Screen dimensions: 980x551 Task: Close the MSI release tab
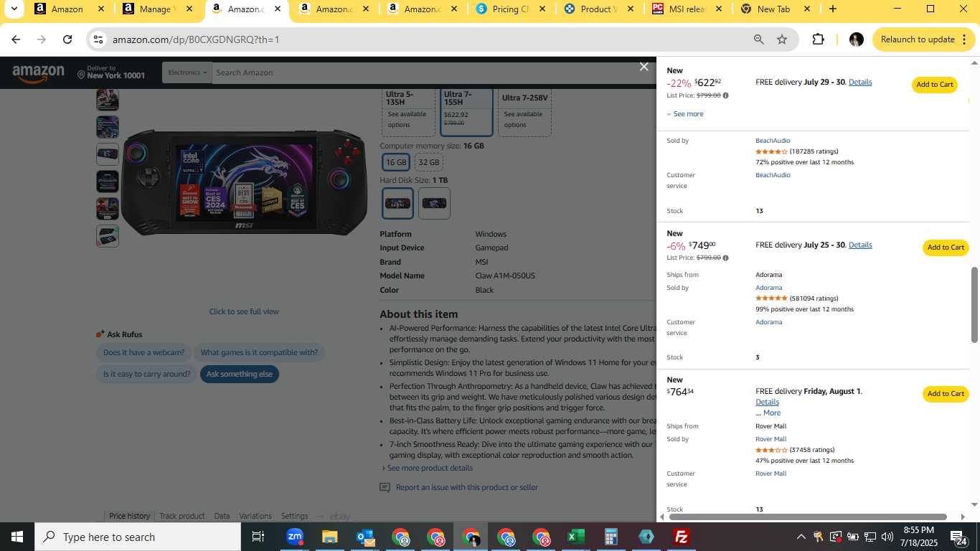[718, 9]
